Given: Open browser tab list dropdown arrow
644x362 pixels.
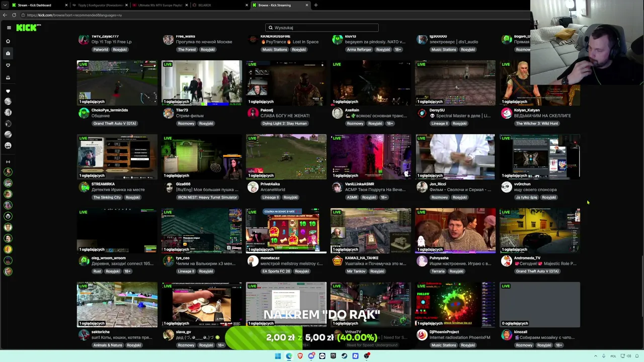Looking at the screenshot, I should point(5,5).
